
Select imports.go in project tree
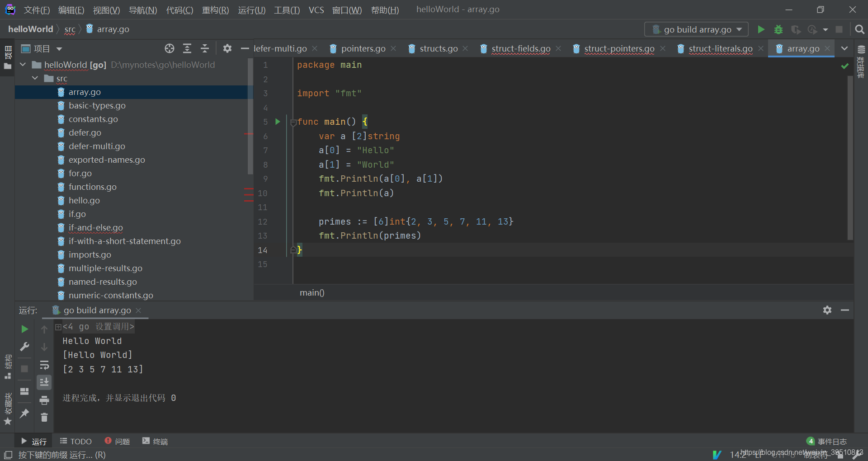90,254
